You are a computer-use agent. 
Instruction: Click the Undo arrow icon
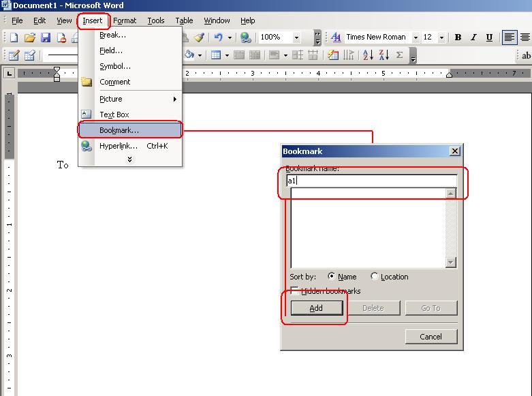click(219, 37)
